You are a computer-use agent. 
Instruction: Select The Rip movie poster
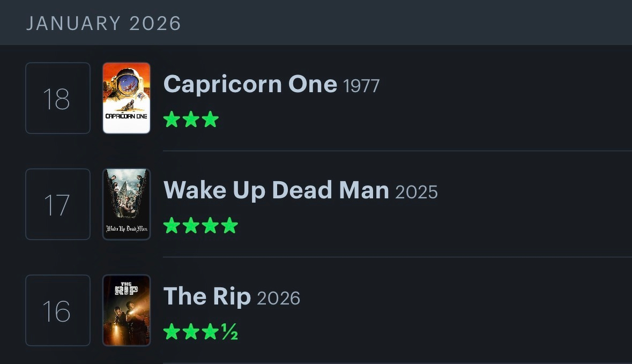pyautogui.click(x=127, y=310)
